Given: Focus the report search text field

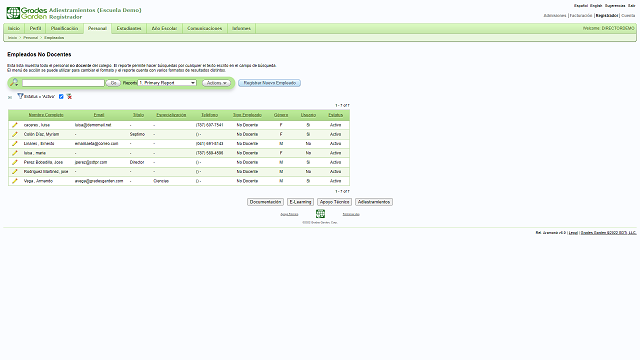Looking at the screenshot, I should tap(63, 83).
